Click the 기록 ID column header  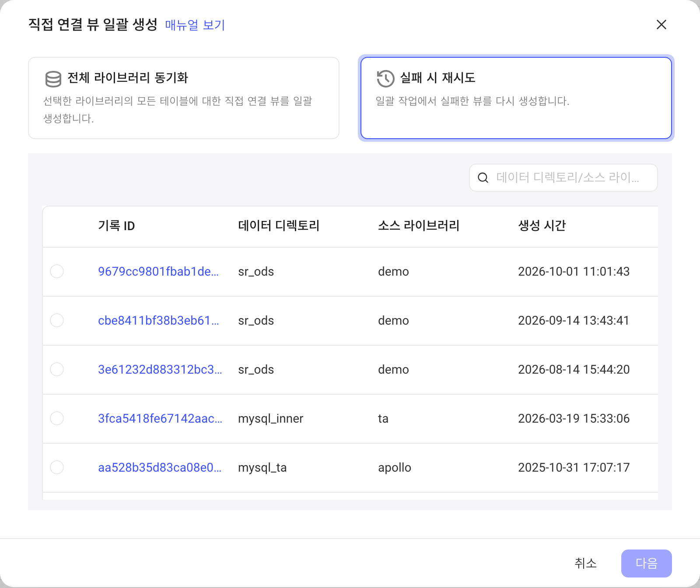pos(116,226)
